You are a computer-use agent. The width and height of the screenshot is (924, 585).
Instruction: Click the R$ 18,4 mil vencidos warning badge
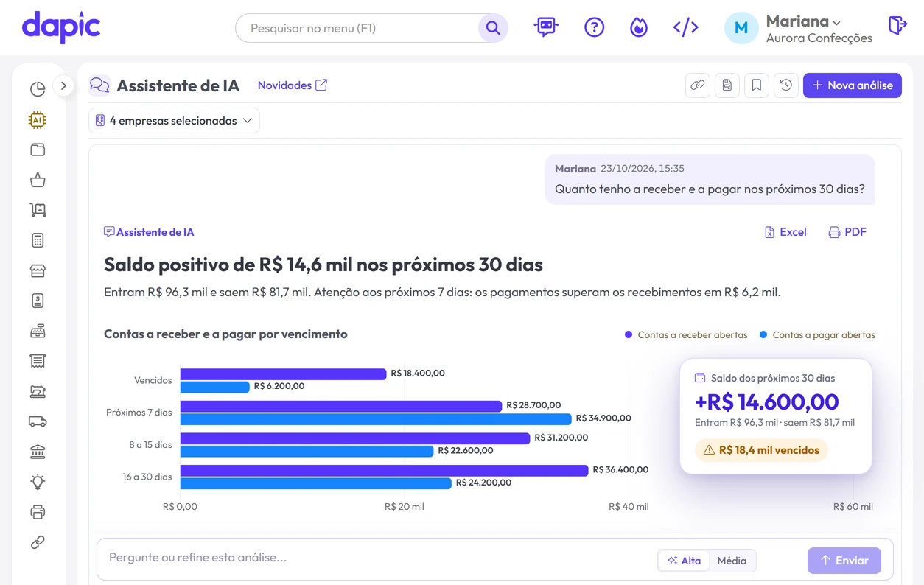(761, 450)
